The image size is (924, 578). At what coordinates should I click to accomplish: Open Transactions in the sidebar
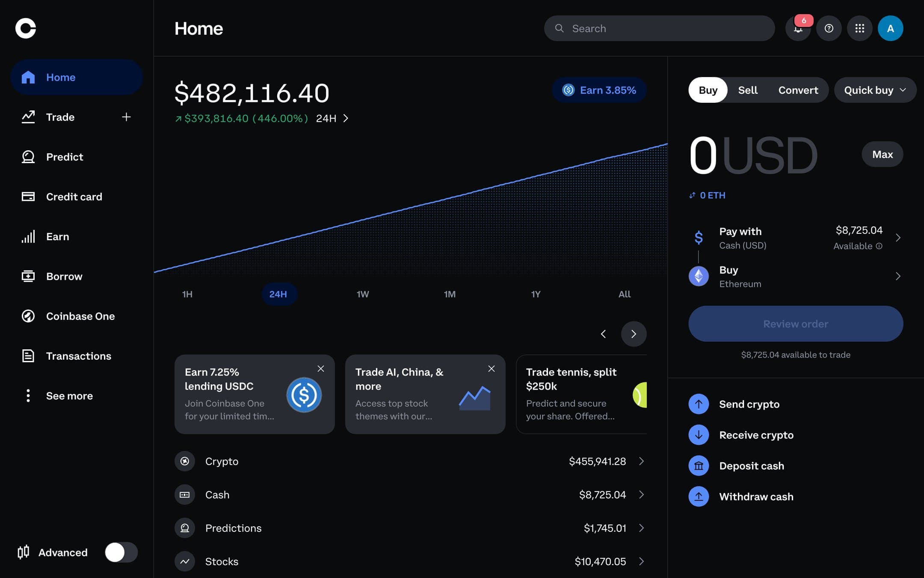77,356
